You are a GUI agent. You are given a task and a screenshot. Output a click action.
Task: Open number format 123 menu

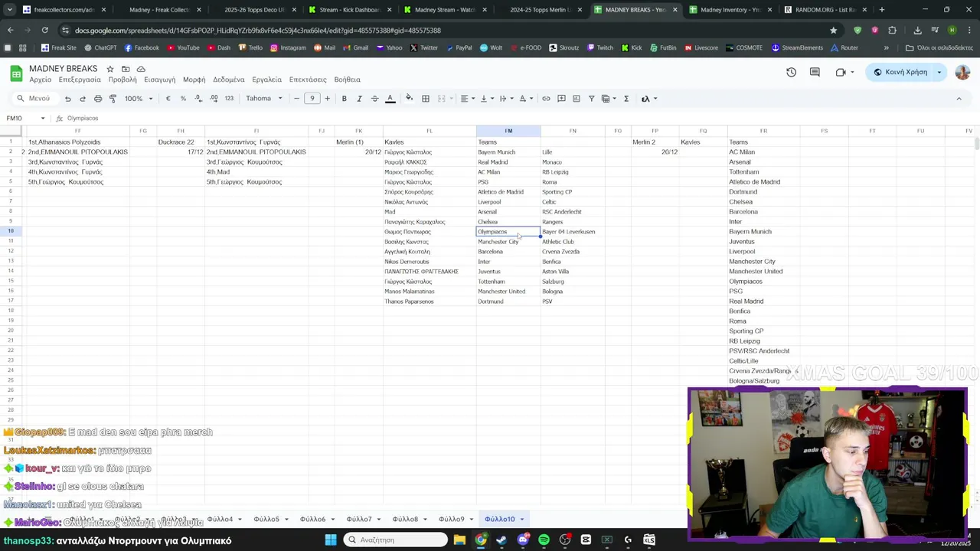(x=229, y=99)
